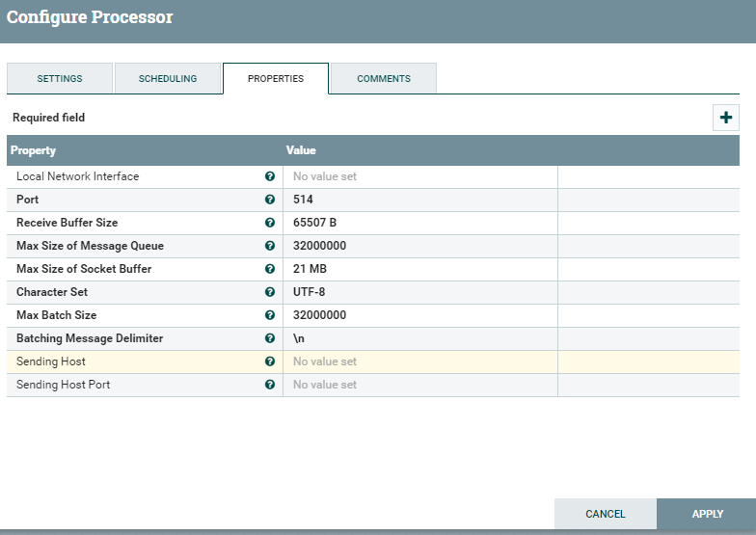
Task: Click help icon for Sending Host
Action: [x=270, y=361]
